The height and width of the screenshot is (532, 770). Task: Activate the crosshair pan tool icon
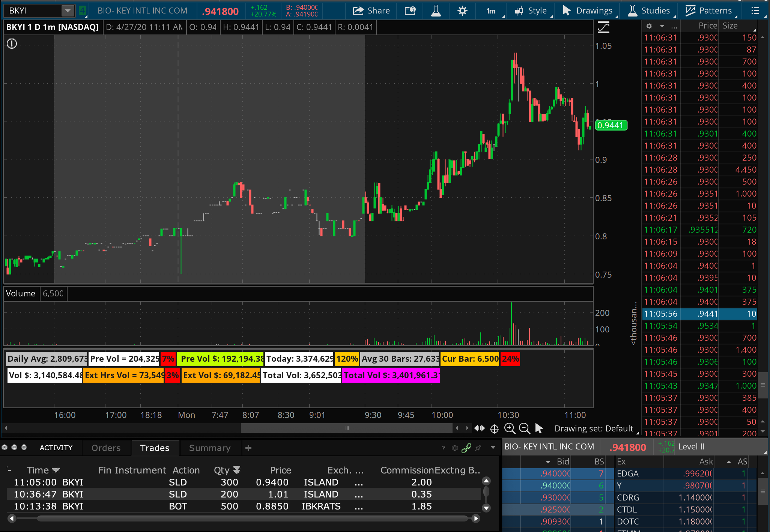click(x=495, y=428)
